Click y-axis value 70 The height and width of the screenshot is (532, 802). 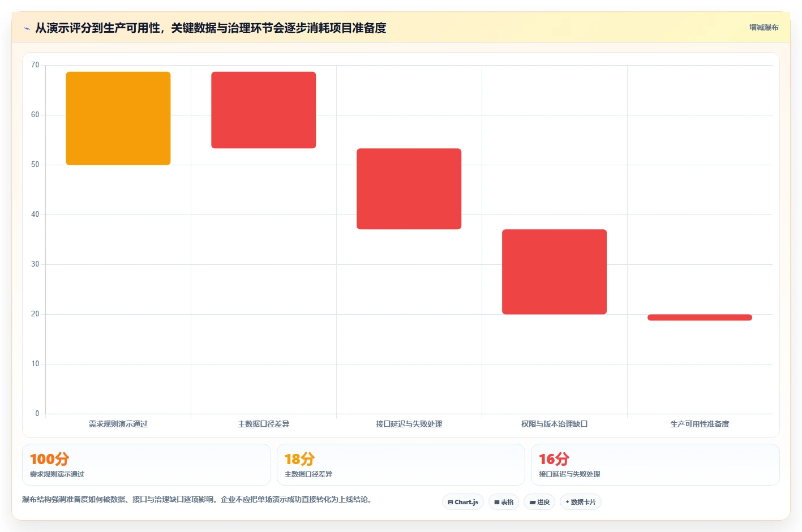(35, 65)
